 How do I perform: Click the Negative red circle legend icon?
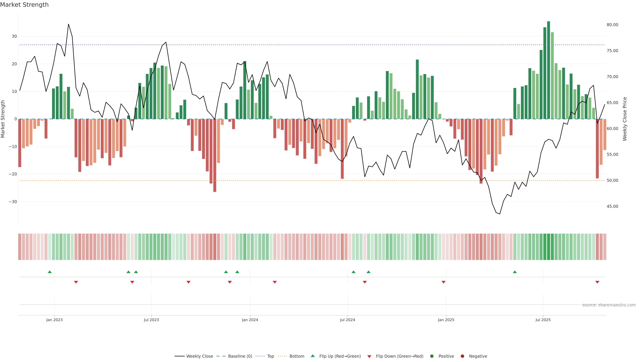(x=462, y=356)
